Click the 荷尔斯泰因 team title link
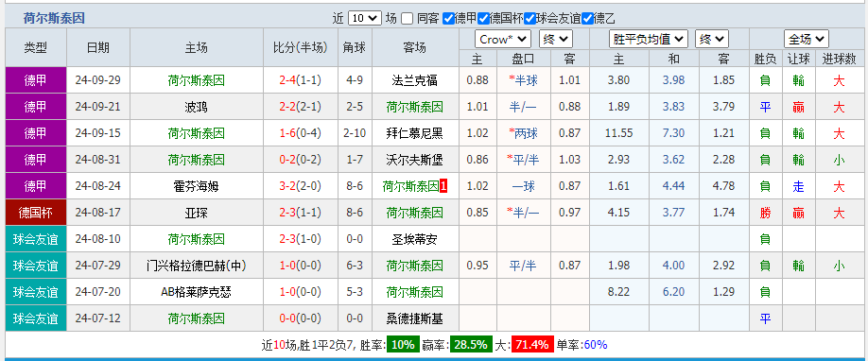 54,18
